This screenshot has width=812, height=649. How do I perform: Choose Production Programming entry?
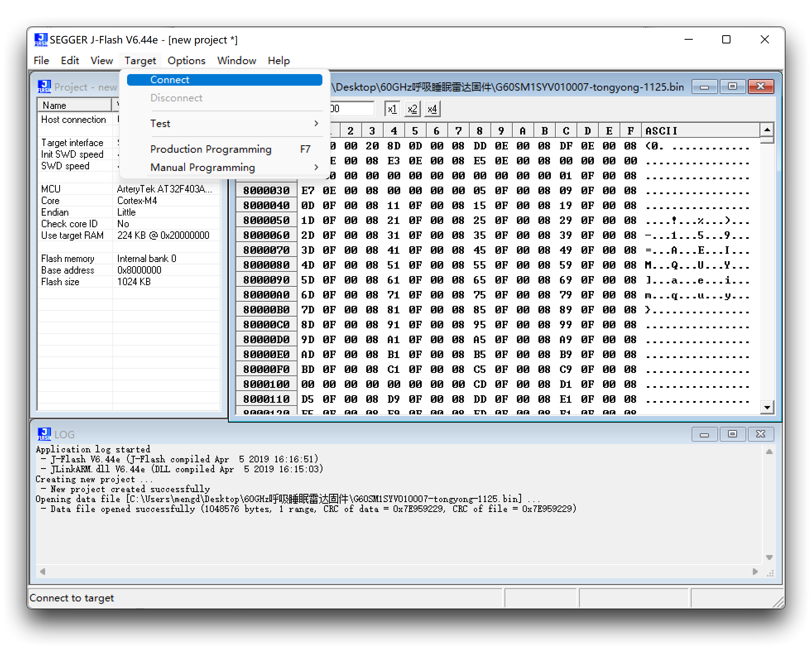[x=225, y=149]
